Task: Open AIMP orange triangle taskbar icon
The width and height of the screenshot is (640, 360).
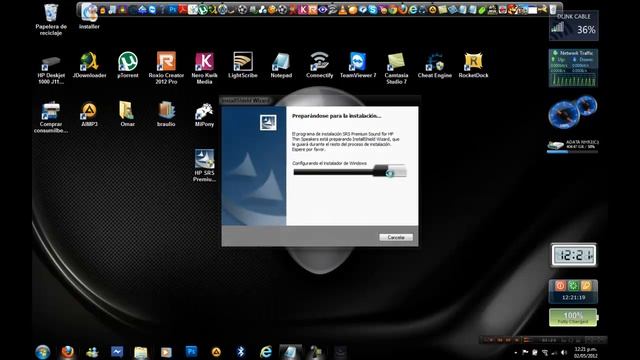Action: coord(216,351)
